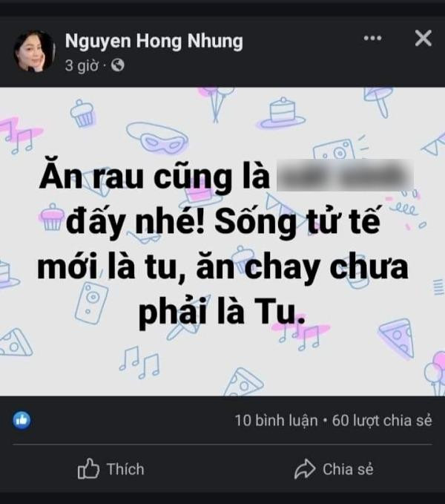Screen dimensions: 445x504
Task: Click the masquerade mask doodle
Action: click(x=157, y=138)
